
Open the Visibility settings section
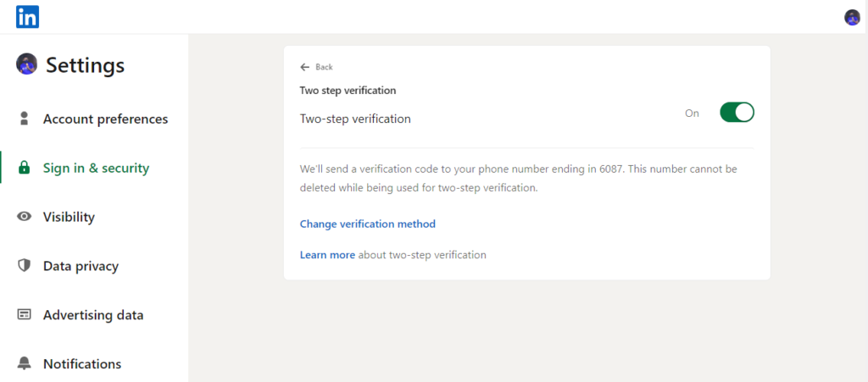(x=70, y=217)
